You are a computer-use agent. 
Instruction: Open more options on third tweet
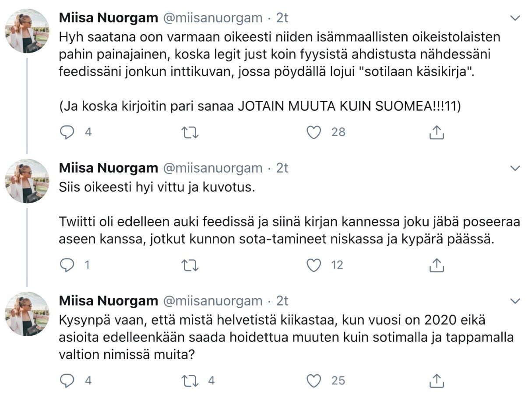tap(516, 301)
